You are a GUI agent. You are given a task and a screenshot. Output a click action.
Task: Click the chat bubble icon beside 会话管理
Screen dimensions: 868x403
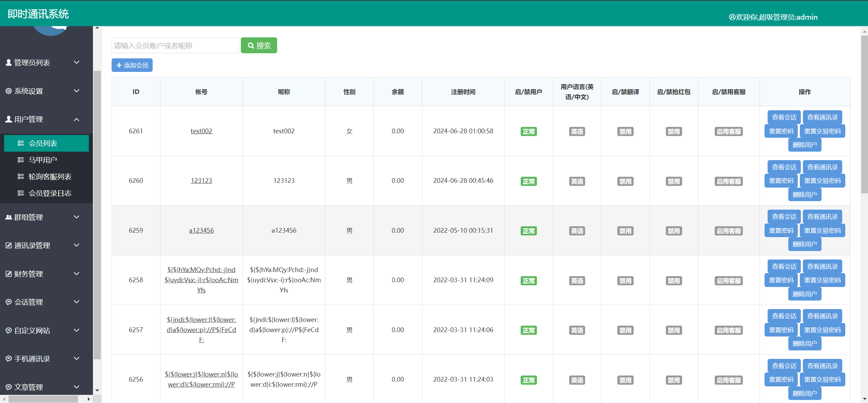coord(9,302)
